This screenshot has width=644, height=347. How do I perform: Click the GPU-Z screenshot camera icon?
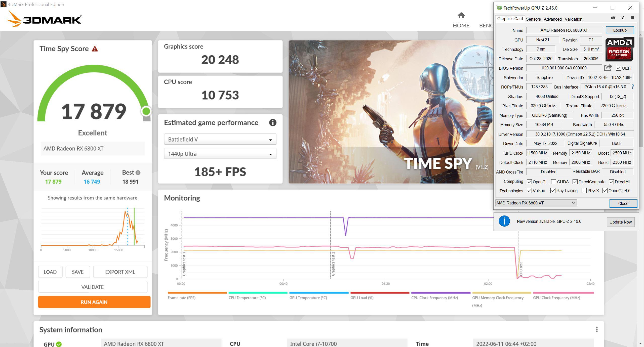613,18
